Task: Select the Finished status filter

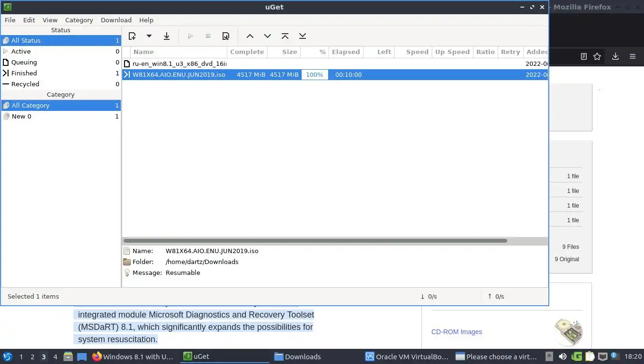Action: [61, 73]
